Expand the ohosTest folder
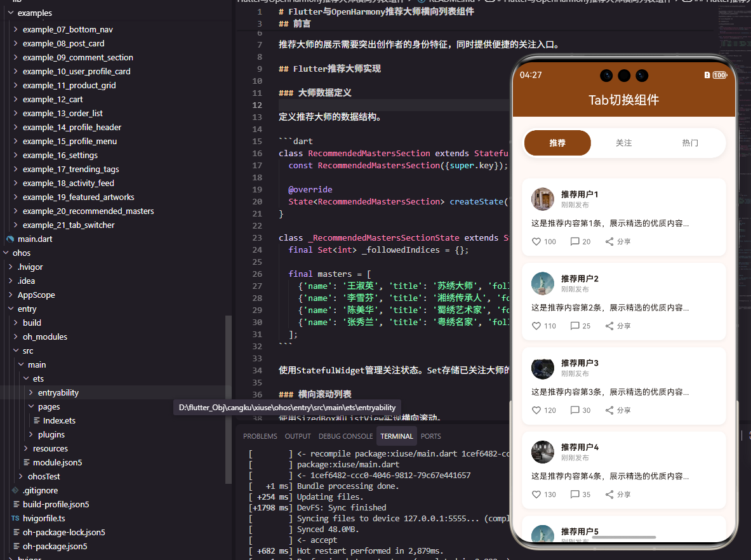Viewport: 751px width, 560px height. tap(20, 477)
